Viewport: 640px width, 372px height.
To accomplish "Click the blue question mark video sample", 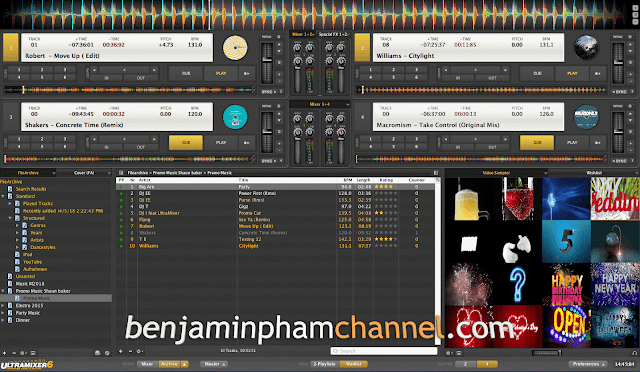I will coord(518,283).
